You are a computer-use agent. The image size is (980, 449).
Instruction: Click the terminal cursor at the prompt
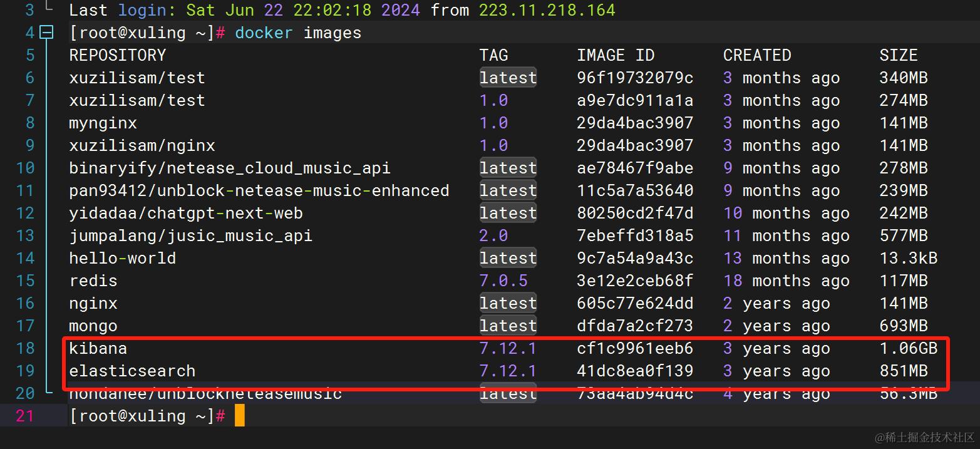(240, 416)
